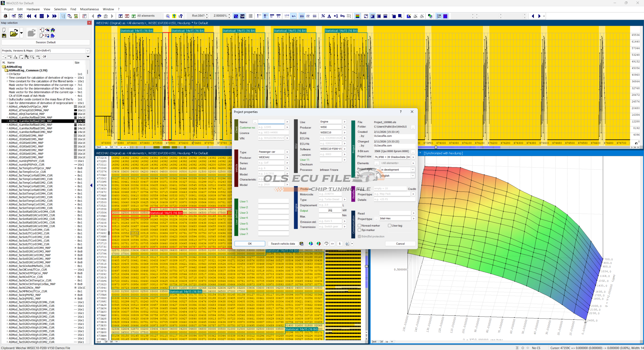Check the User tag checkbox
The height and width of the screenshot is (350, 644).
coord(389,226)
